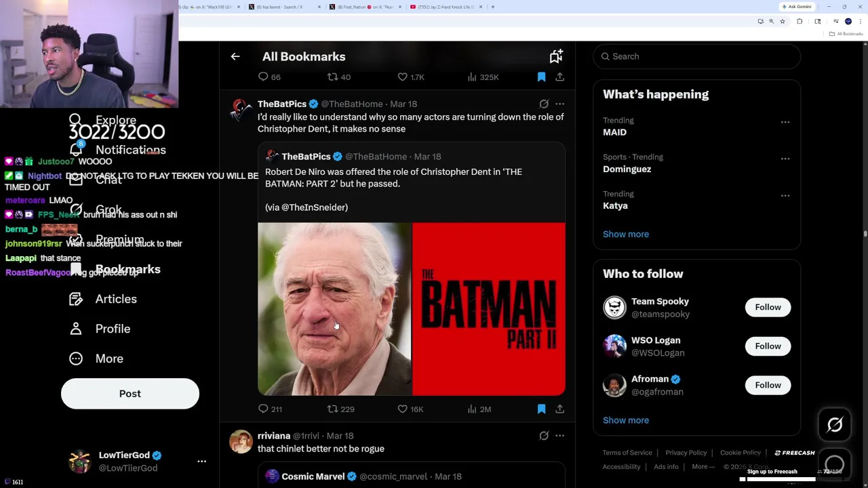Viewport: 868px width, 488px height.
Task: Open the Accessibility footer link
Action: point(621,467)
